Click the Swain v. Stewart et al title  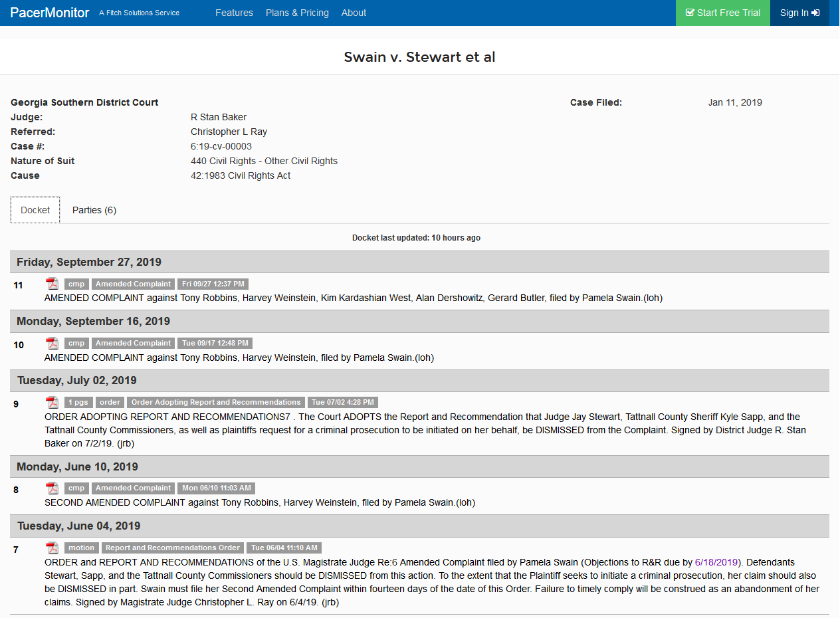click(419, 57)
